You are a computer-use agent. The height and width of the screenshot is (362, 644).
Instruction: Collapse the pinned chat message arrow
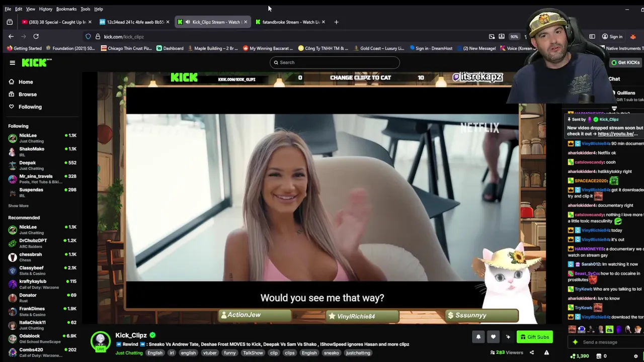[614, 109]
